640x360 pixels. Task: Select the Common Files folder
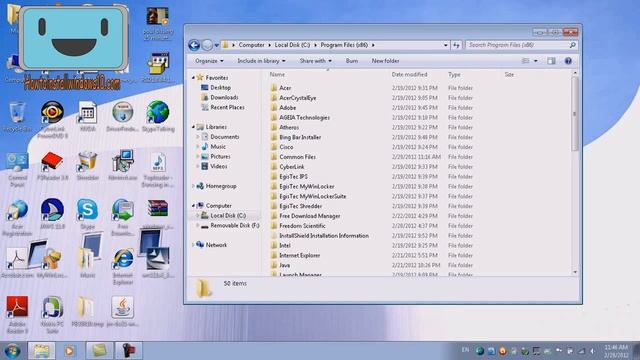[297, 157]
